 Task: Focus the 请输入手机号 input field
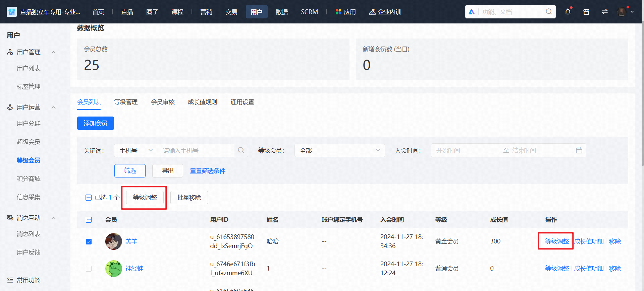tap(196, 150)
